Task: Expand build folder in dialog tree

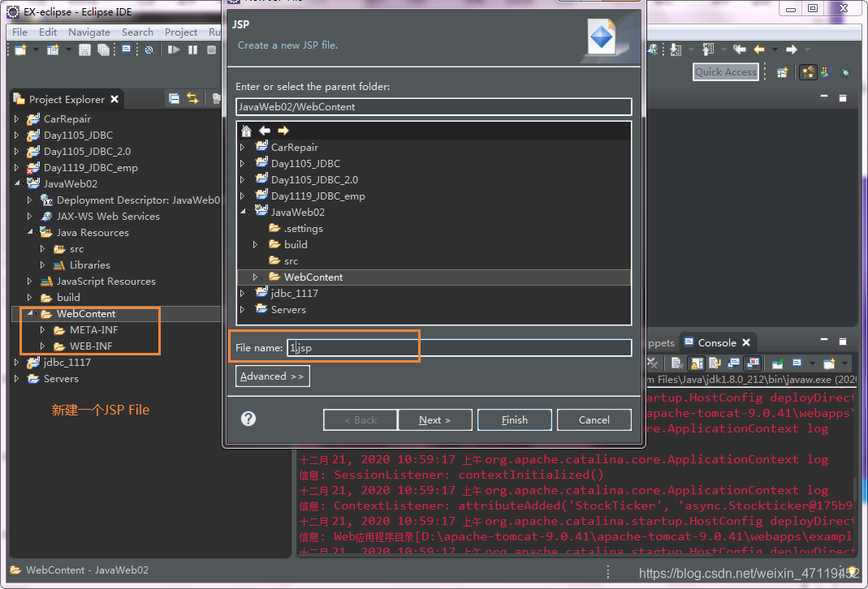Action: 255,244
